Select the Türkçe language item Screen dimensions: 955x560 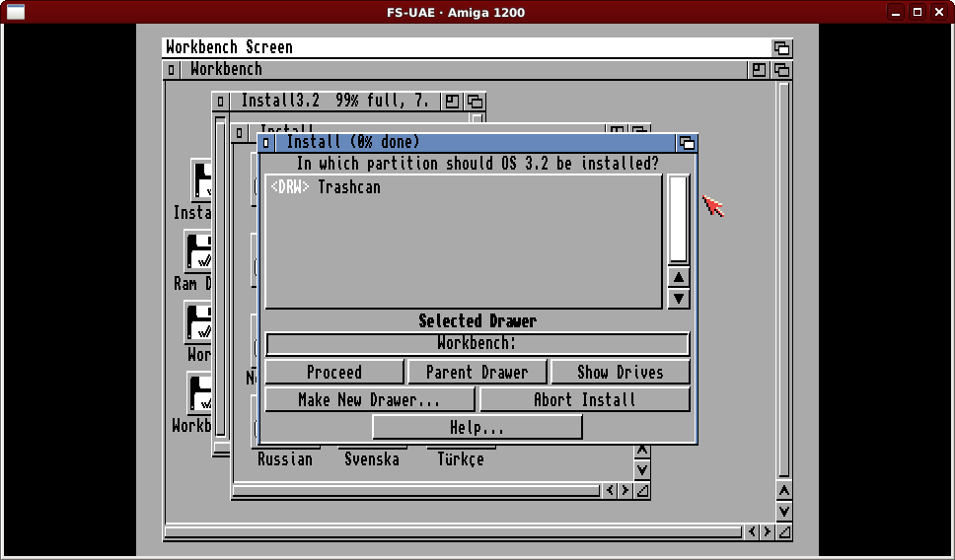click(461, 459)
